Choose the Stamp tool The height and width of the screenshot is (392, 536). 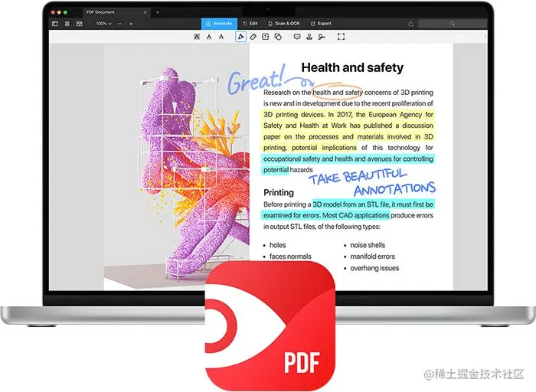[309, 37]
